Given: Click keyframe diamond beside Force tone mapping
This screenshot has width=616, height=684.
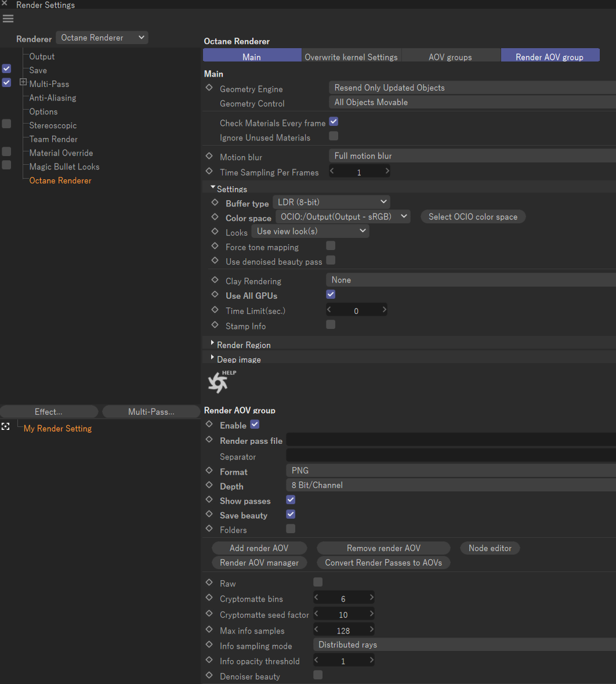Looking at the screenshot, I should click(x=215, y=246).
